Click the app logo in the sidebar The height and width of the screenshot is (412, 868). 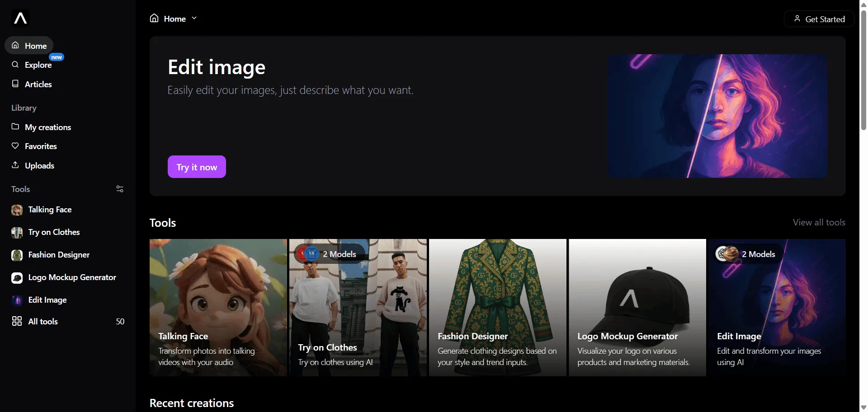tap(21, 19)
